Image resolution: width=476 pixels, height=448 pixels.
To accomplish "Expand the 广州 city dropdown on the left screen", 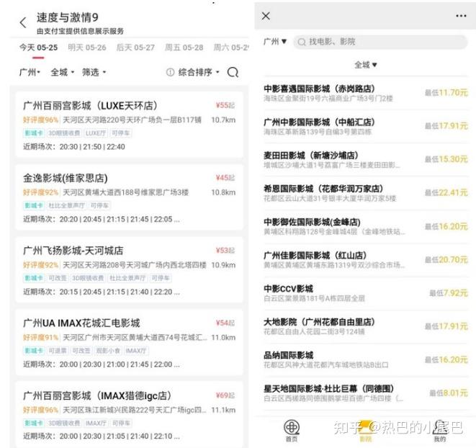I will coord(30,72).
